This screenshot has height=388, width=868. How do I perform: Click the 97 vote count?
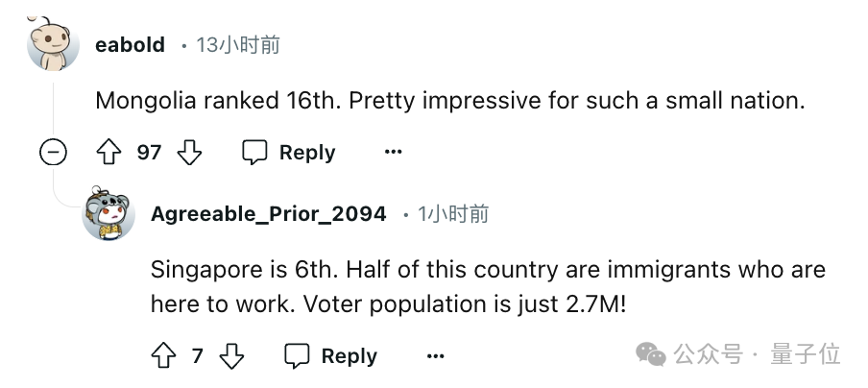[x=149, y=153]
